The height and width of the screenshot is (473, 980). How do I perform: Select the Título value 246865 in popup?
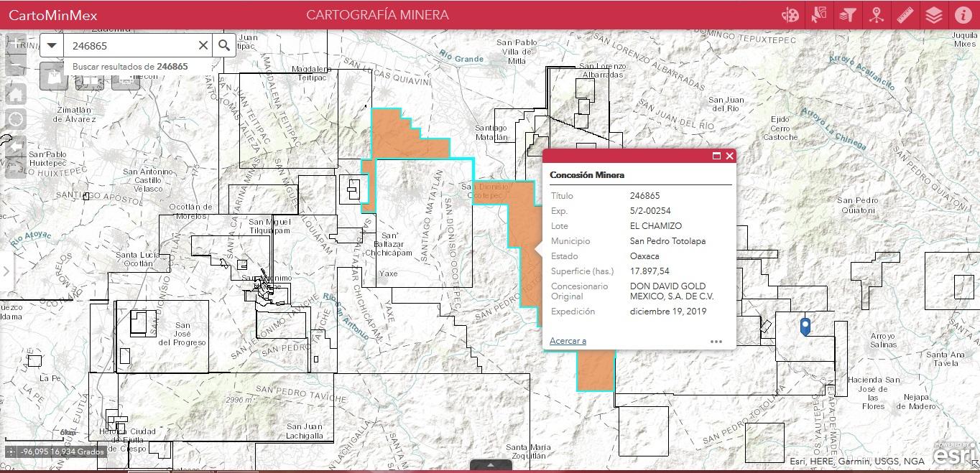[644, 196]
